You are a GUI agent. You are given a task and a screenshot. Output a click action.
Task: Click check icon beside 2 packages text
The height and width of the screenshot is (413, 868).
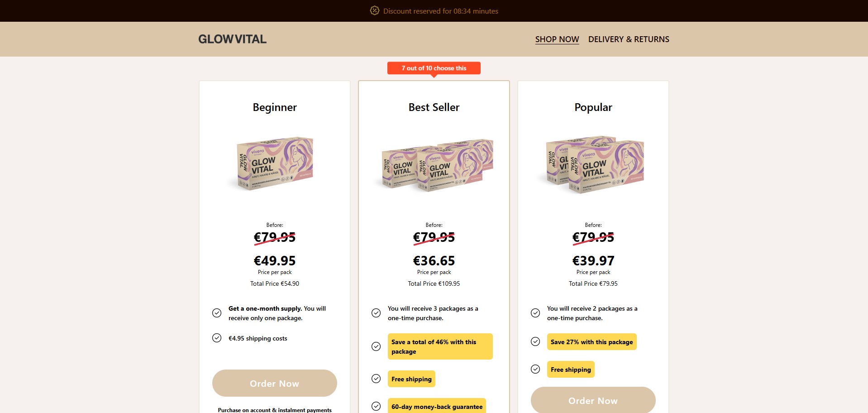(535, 313)
